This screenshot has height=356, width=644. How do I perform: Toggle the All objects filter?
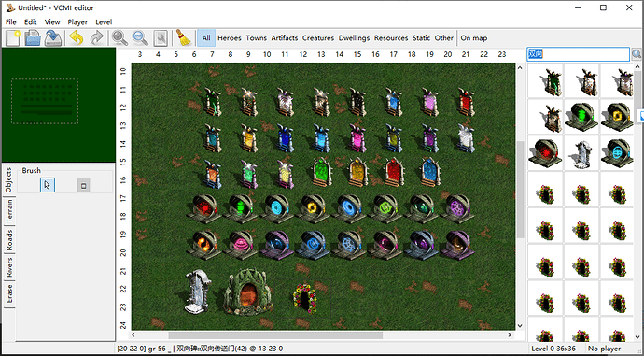click(206, 37)
